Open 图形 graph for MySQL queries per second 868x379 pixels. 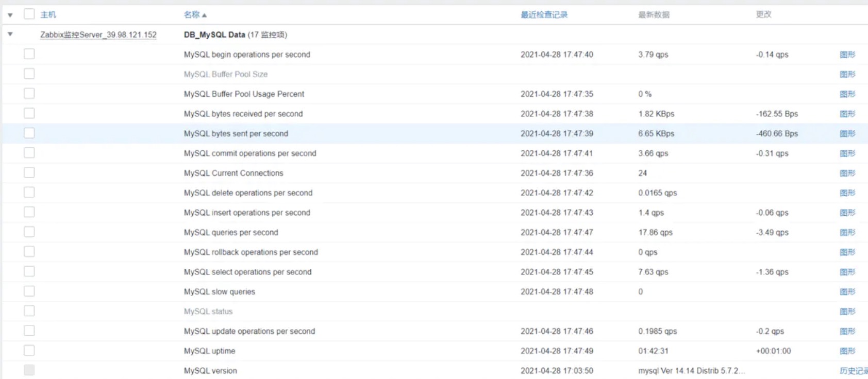pos(847,232)
